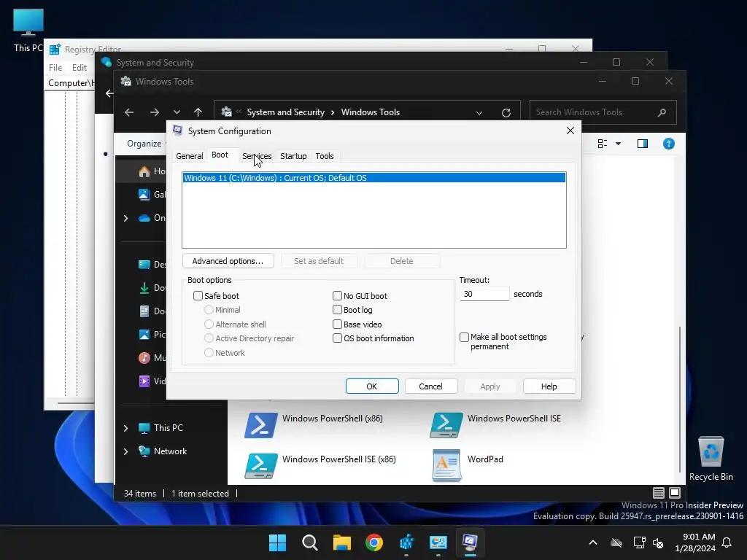Switch to Services tab
Viewport: 747px width, 560px height.
point(257,156)
